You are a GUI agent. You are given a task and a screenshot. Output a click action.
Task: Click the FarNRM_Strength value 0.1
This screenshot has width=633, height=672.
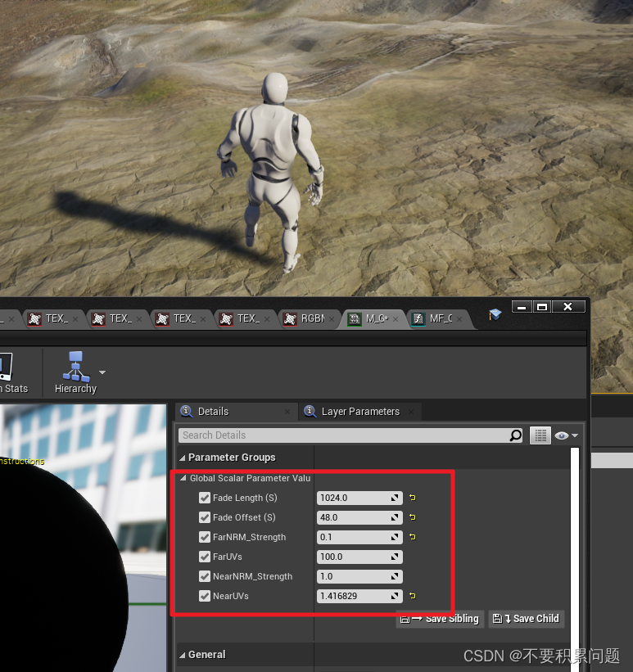tap(359, 538)
